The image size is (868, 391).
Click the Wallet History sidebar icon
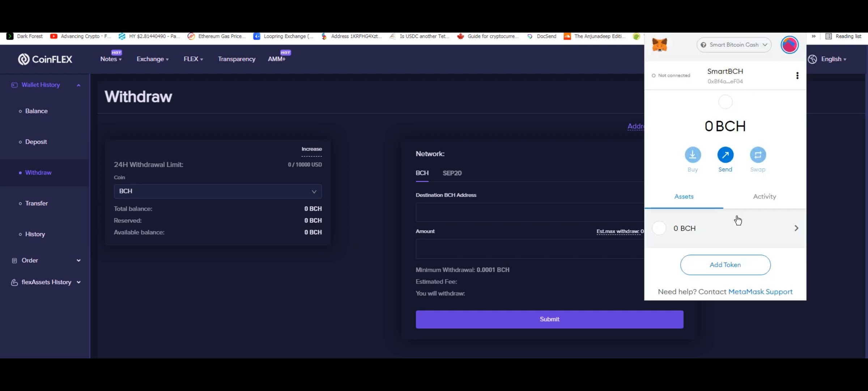click(14, 85)
